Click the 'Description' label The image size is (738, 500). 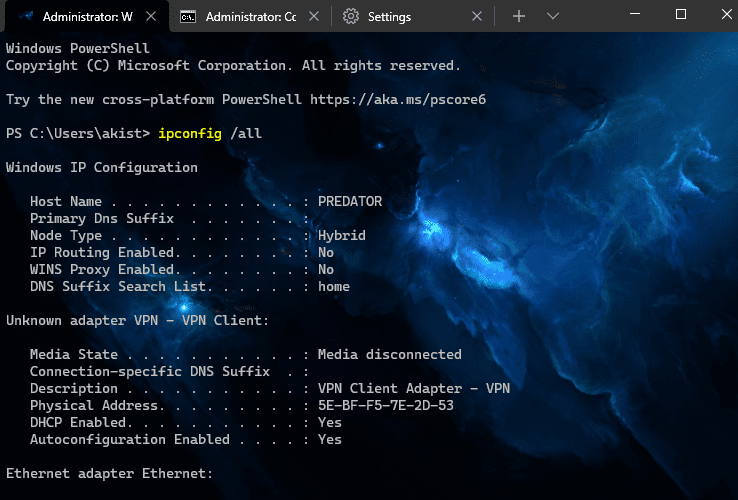74,388
